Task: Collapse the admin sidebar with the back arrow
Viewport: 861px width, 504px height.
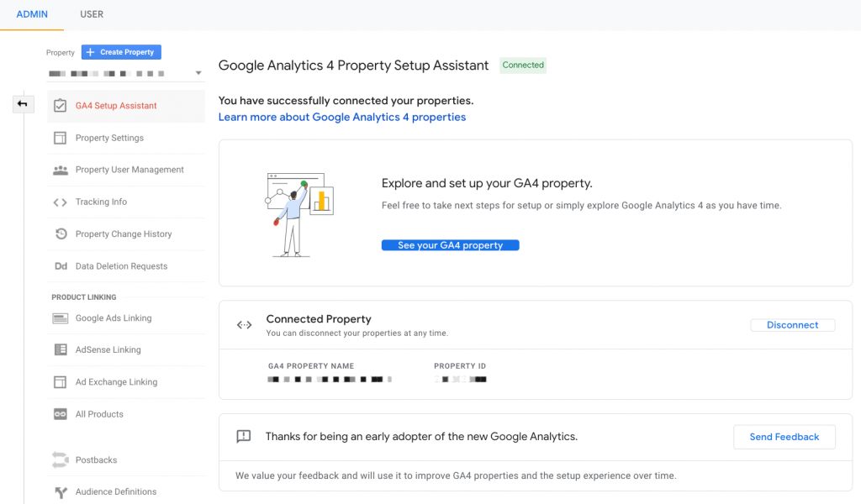Action: tap(23, 103)
